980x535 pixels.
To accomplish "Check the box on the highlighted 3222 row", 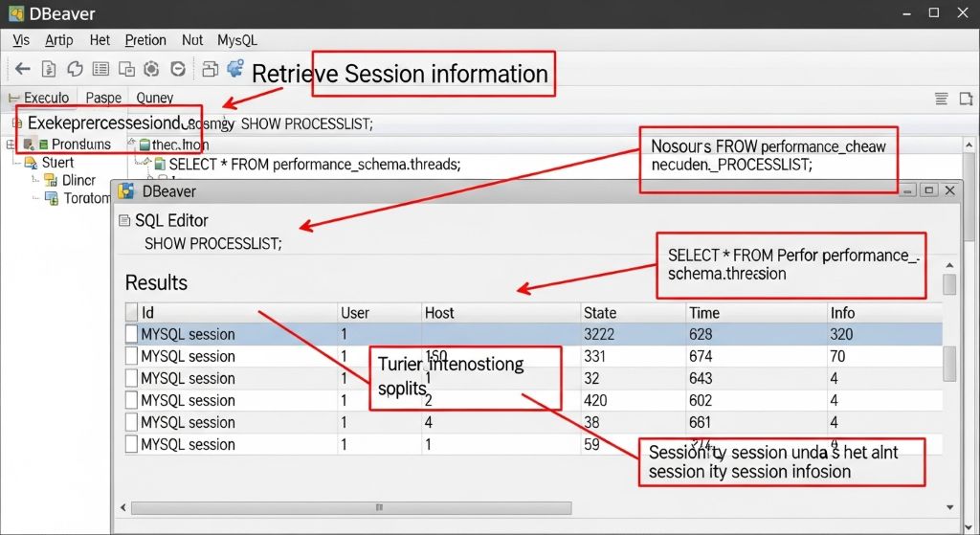I will point(132,334).
